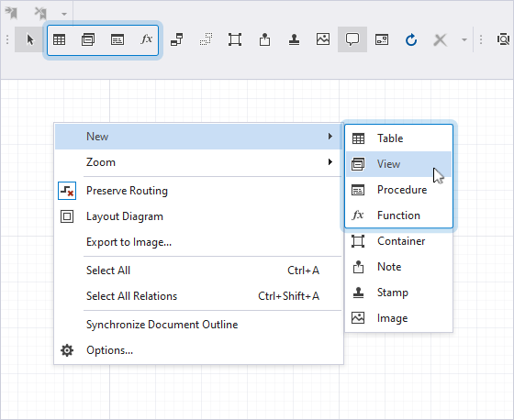Open the New submenu

click(x=198, y=137)
